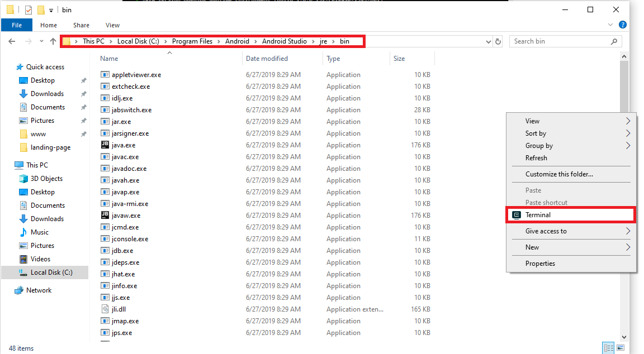
Task: Click the landing-page folder icon in sidebar
Action: [23, 147]
